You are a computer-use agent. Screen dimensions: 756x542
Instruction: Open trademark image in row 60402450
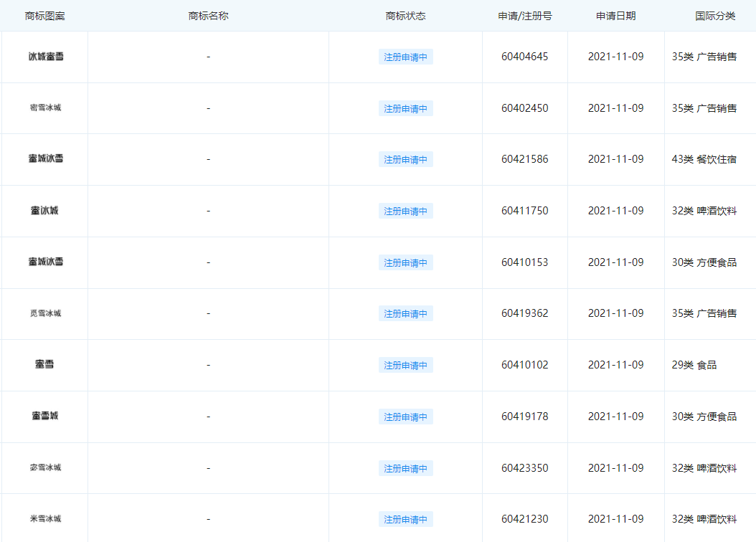pyautogui.click(x=46, y=108)
